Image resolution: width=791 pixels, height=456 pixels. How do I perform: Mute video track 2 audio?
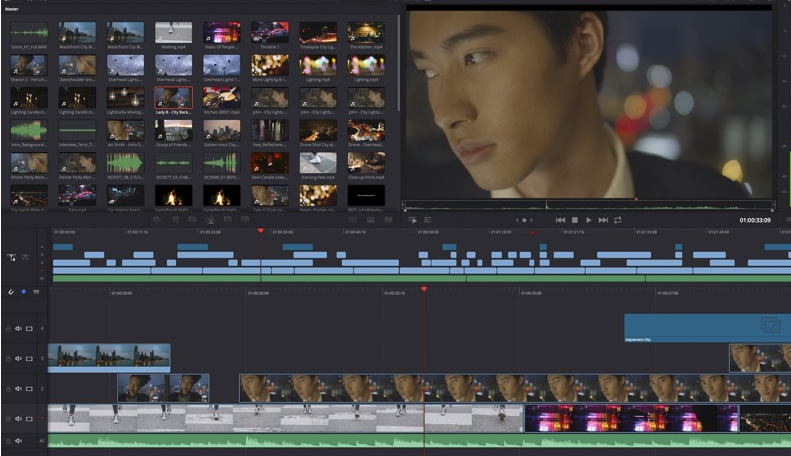(x=19, y=389)
